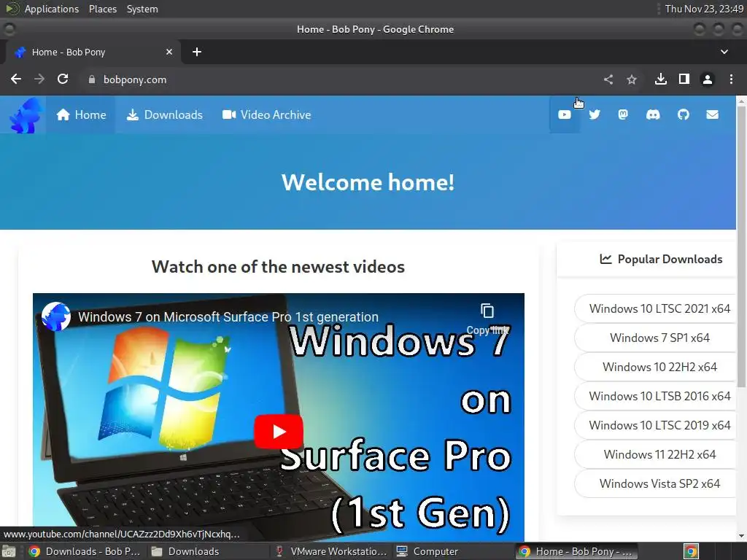Click the Bob Pony site logo
This screenshot has width=747, height=560.
(26, 115)
